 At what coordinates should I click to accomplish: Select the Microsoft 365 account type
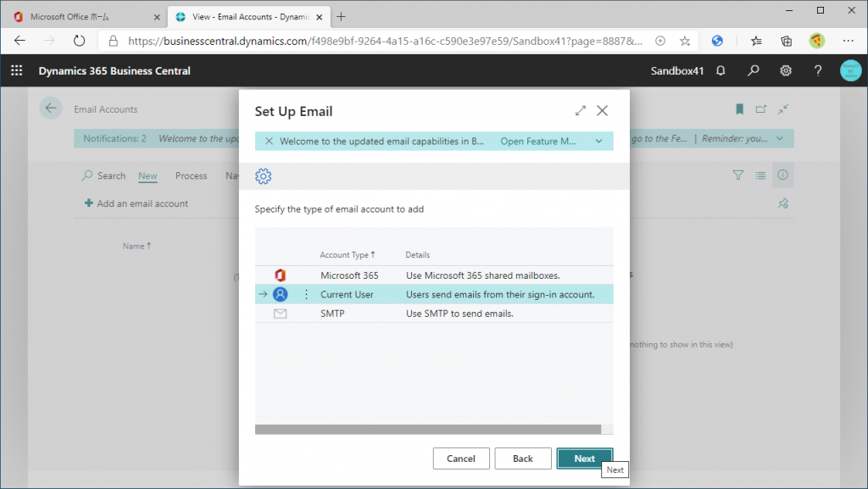349,275
